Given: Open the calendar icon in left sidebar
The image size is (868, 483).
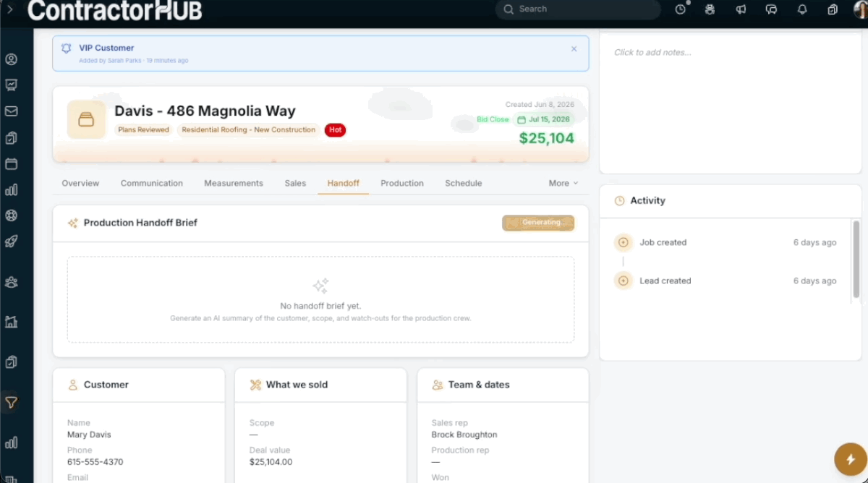Looking at the screenshot, I should tap(11, 163).
